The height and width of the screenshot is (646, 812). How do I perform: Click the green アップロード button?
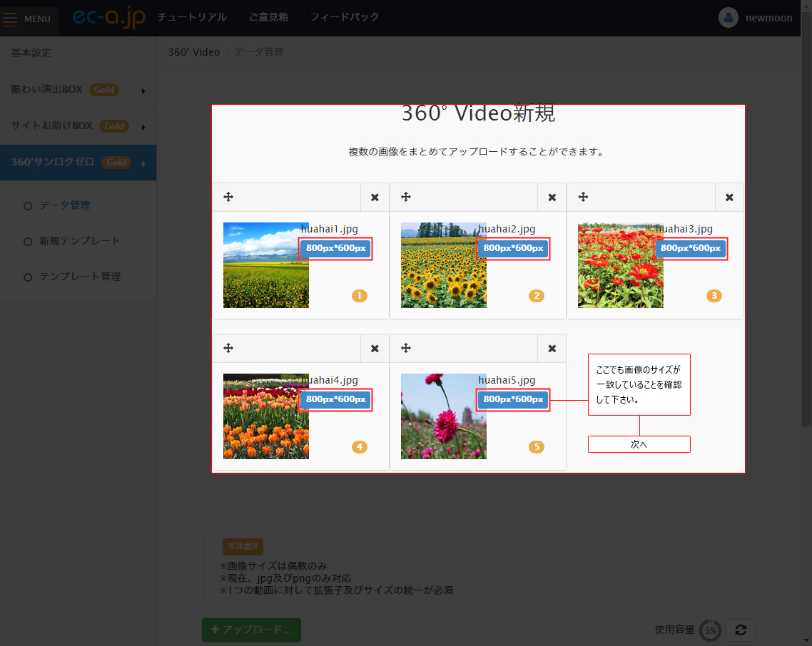pos(251,630)
